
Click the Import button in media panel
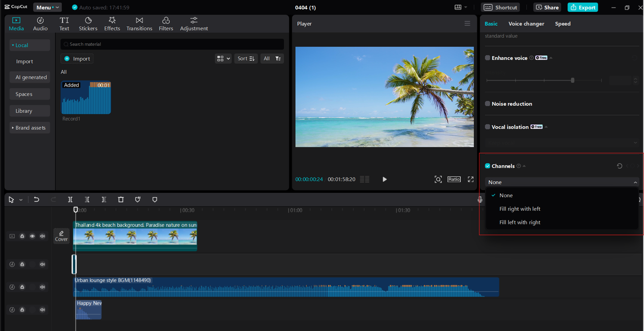[77, 59]
